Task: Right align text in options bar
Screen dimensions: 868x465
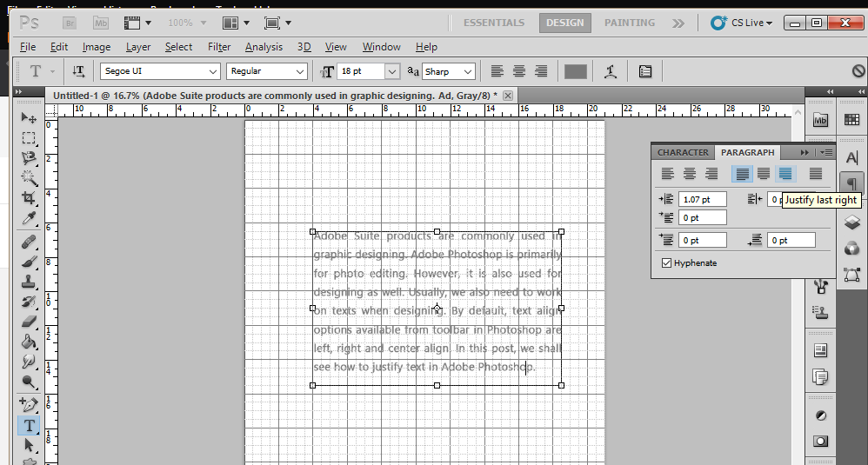Action: tap(541, 71)
